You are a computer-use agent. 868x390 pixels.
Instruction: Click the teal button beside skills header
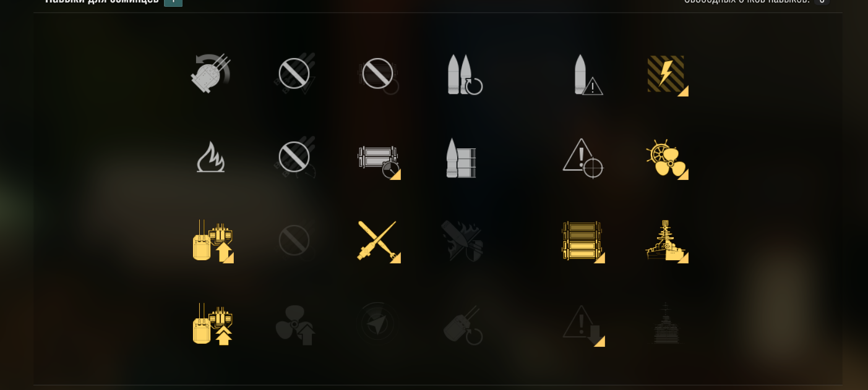[x=173, y=2]
